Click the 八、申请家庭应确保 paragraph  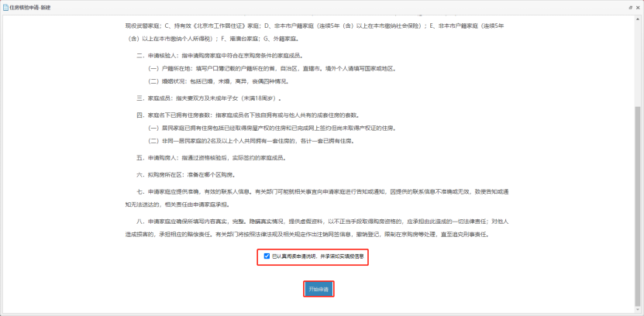pyautogui.click(x=318, y=228)
